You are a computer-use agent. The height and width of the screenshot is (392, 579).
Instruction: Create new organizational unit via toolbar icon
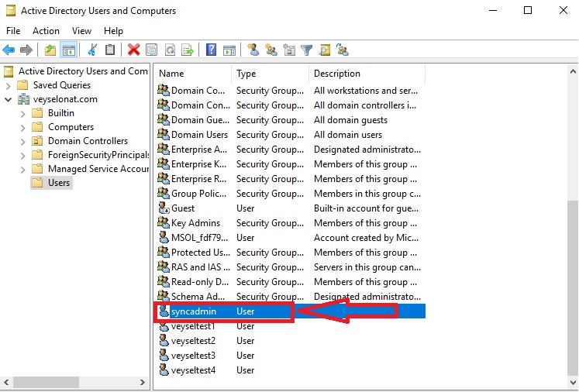coord(289,50)
